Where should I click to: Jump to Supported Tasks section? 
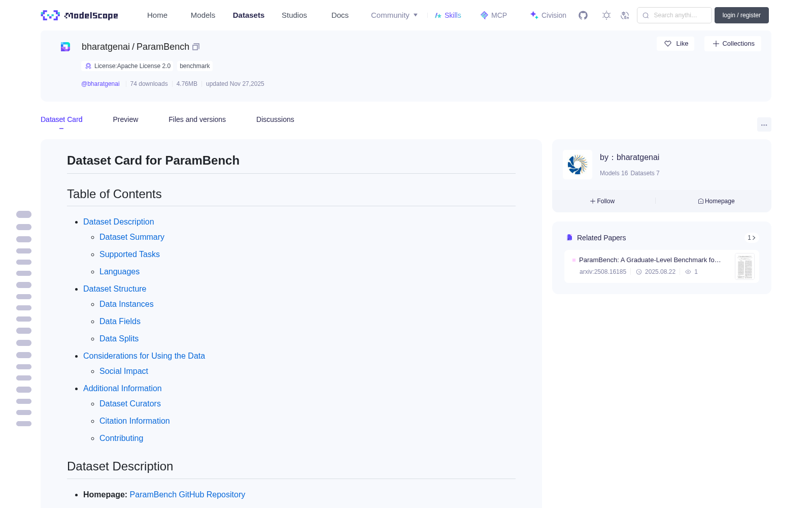tap(129, 254)
